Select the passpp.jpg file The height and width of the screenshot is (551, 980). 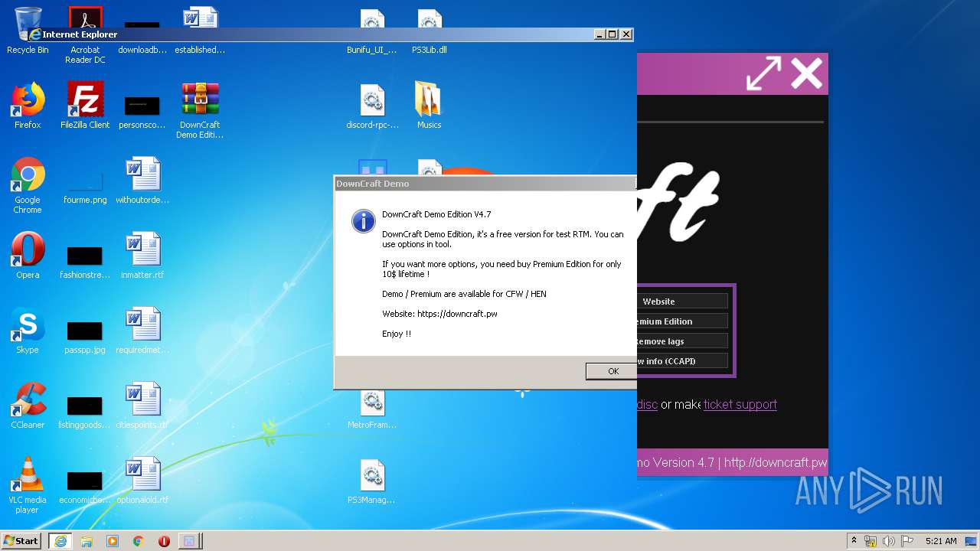click(85, 338)
